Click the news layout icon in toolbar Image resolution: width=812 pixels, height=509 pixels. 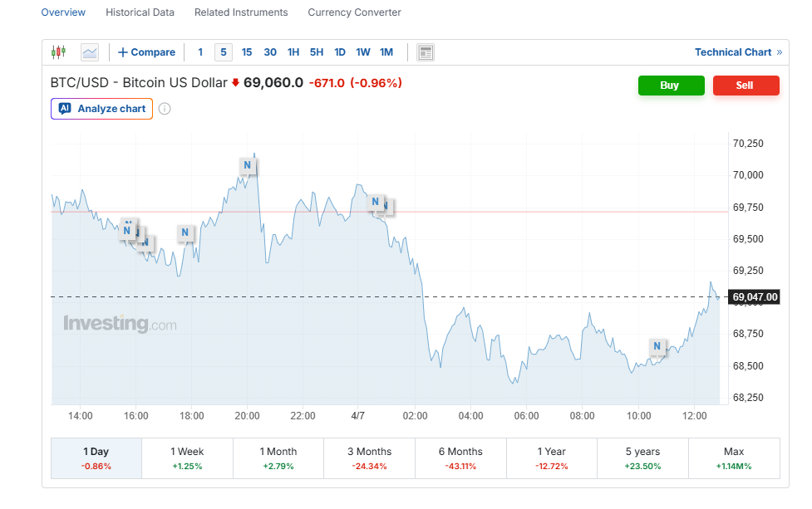pyautogui.click(x=426, y=52)
